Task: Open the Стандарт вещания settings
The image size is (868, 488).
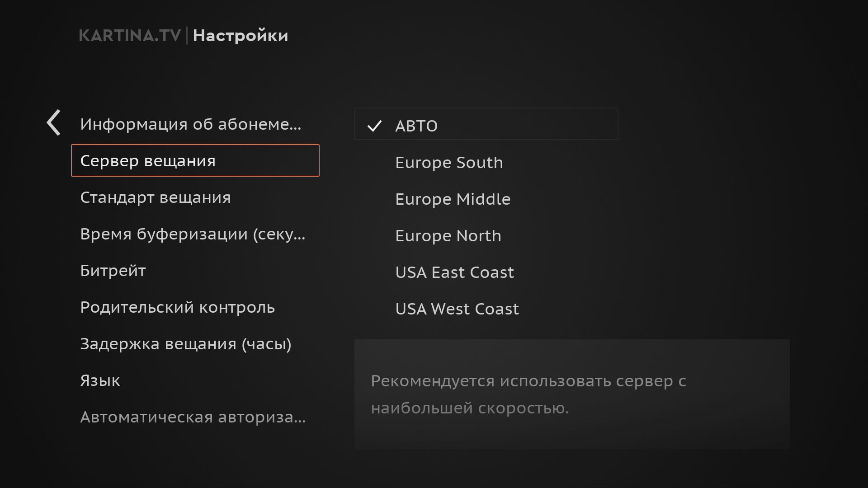Action: [x=155, y=197]
